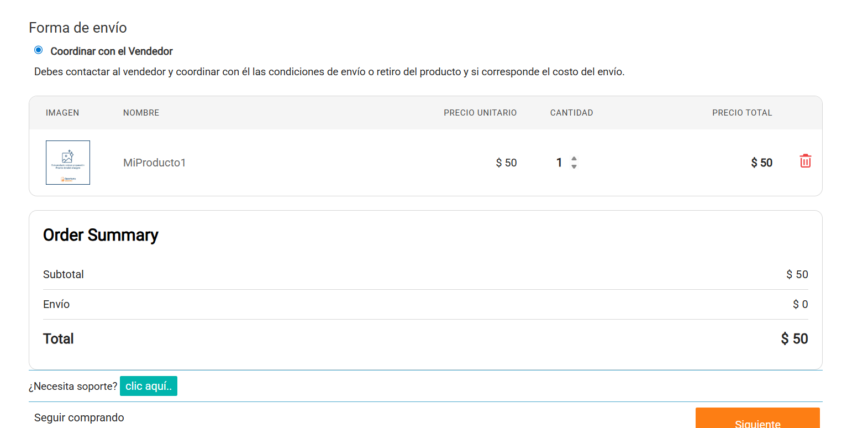Click the NOMBRE column header
The height and width of the screenshot is (428, 868).
click(141, 113)
